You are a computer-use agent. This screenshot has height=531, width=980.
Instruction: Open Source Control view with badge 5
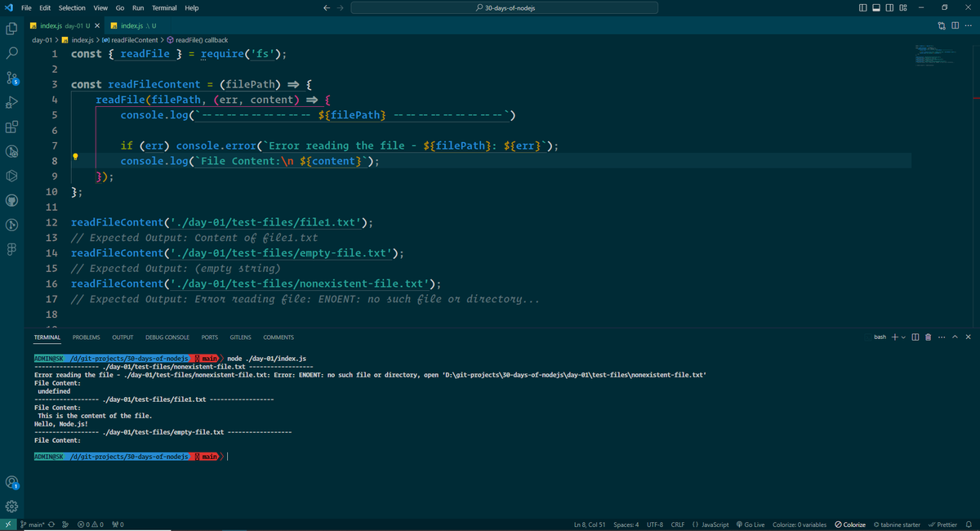point(11,78)
